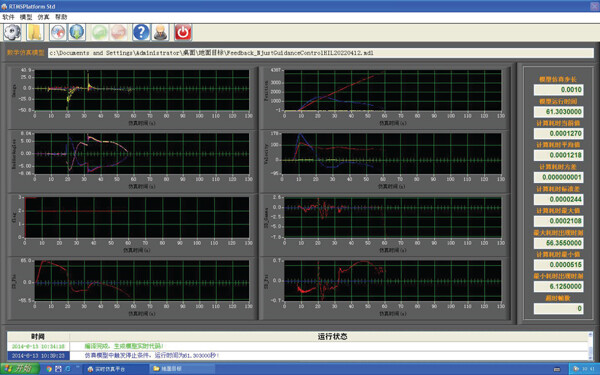
Task: Click the green start simulation icon
Action: pos(99,32)
